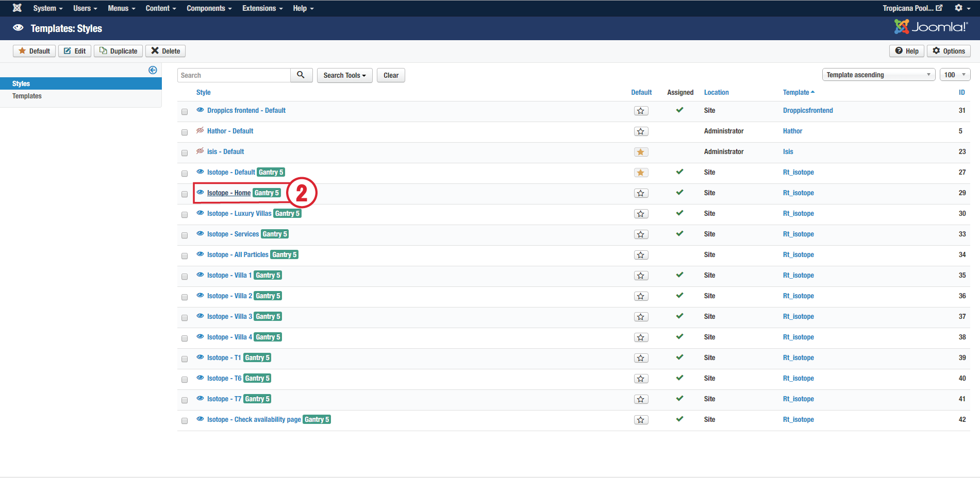Screen dimensions: 980x478
Task: Sort by the ID column header
Action: 962,93
